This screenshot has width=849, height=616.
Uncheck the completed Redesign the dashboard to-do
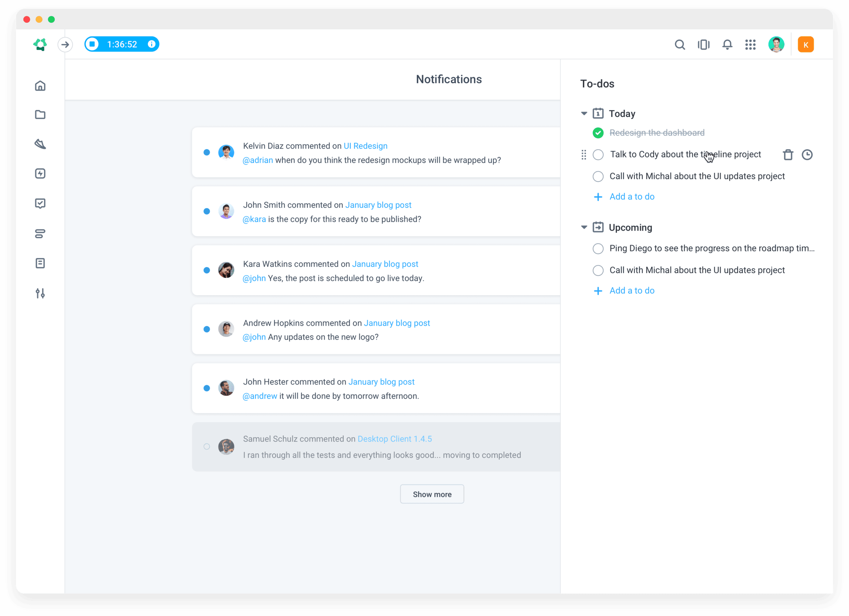tap(598, 133)
